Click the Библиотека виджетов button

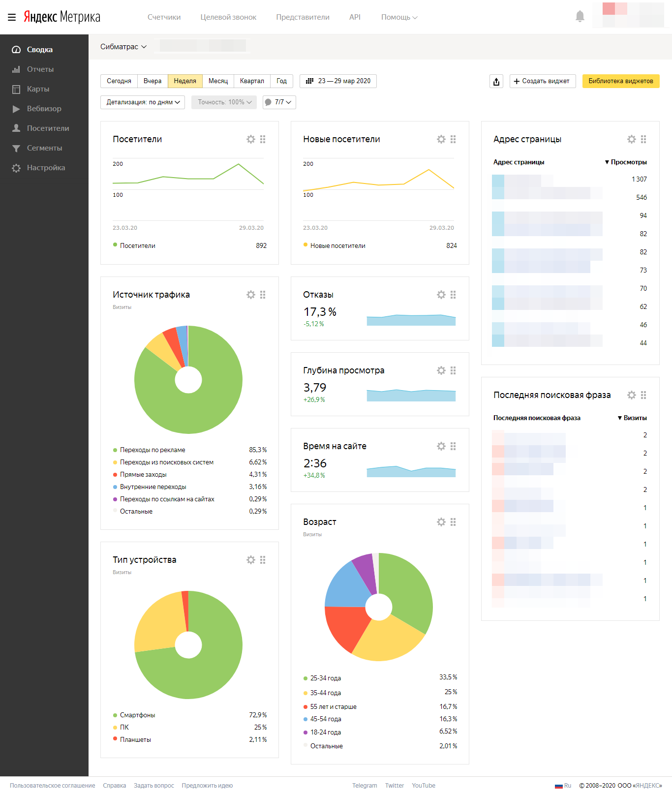[621, 81]
